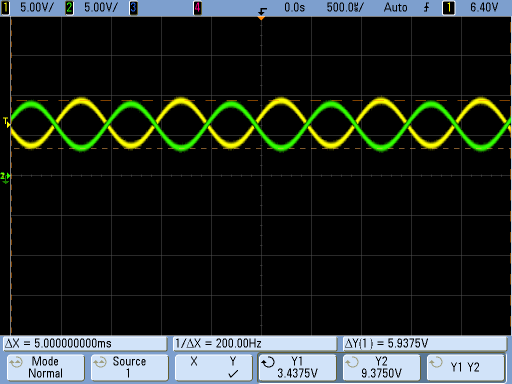Click the trigger level T marker

pos(7,122)
